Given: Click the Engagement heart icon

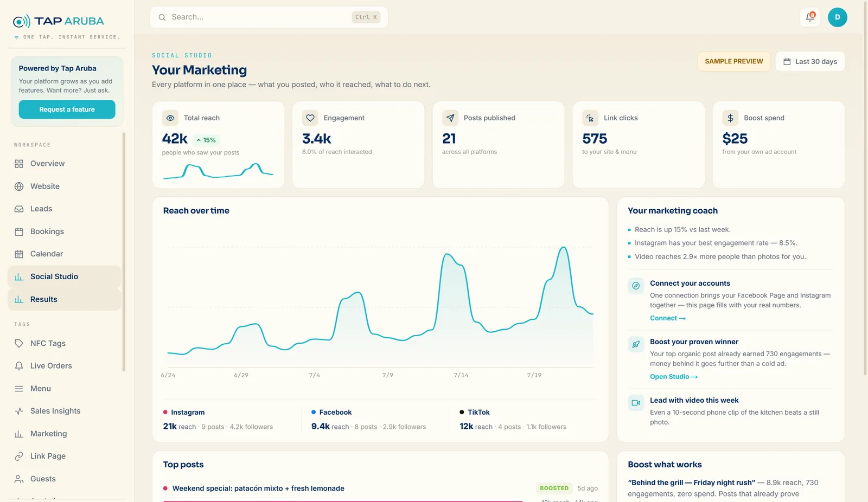Looking at the screenshot, I should pyautogui.click(x=310, y=118).
